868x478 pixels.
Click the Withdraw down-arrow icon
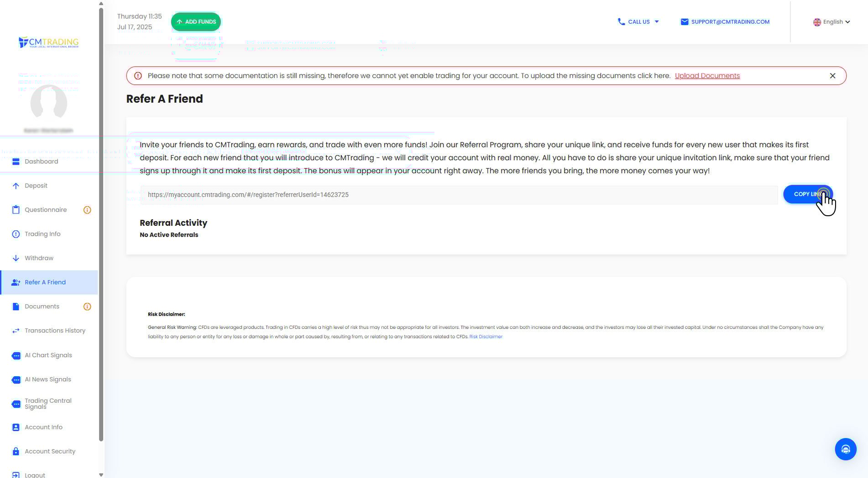click(x=16, y=258)
